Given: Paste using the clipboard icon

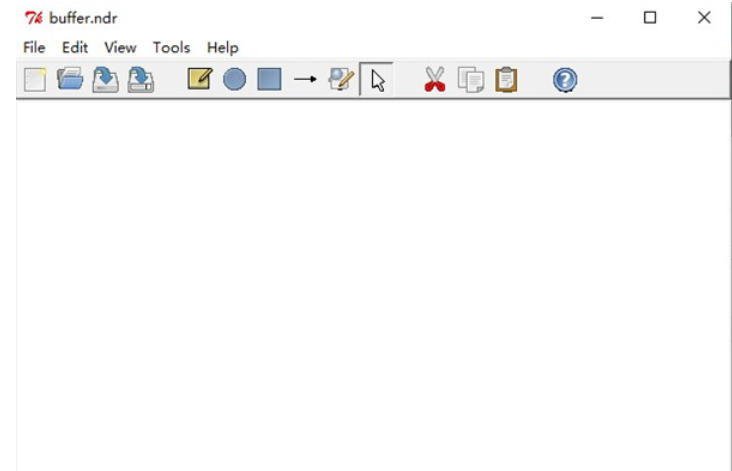Looking at the screenshot, I should click(506, 80).
